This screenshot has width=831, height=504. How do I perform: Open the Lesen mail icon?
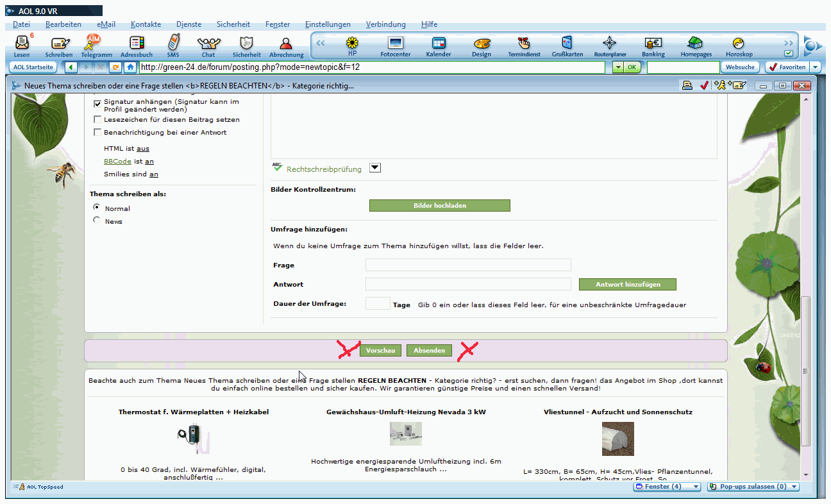pos(22,44)
